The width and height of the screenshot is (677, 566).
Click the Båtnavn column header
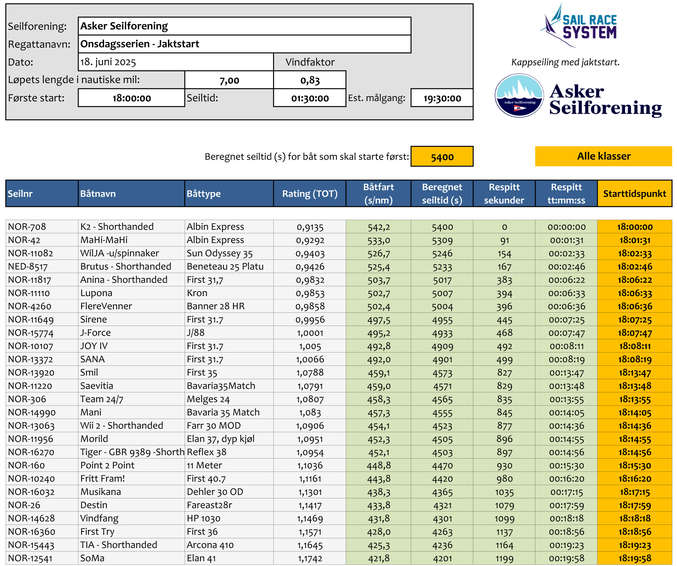(x=131, y=193)
